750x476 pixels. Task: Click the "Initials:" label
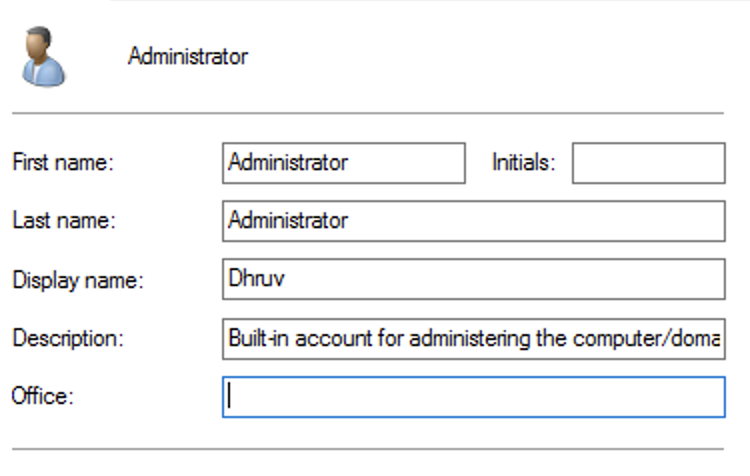pos(523,163)
